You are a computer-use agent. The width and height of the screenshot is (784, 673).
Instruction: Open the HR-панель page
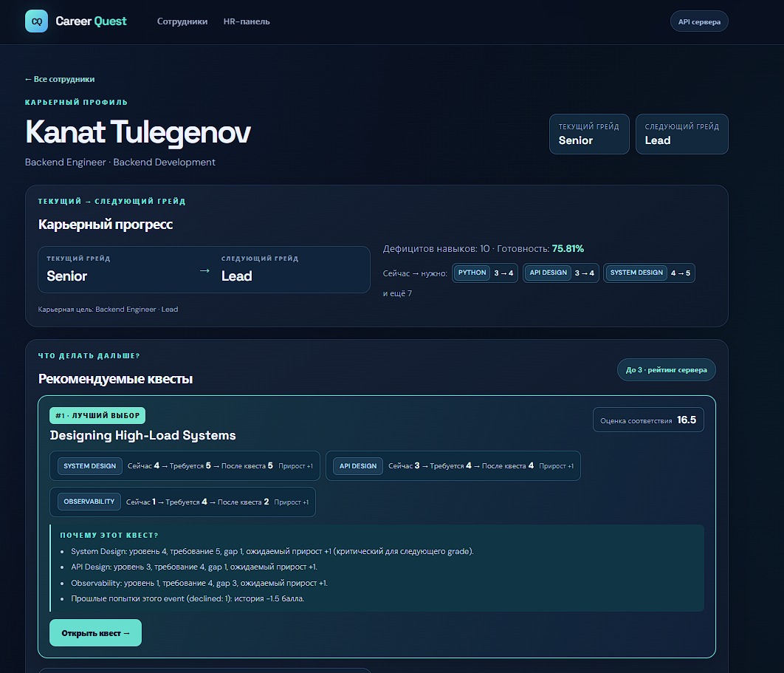point(247,21)
